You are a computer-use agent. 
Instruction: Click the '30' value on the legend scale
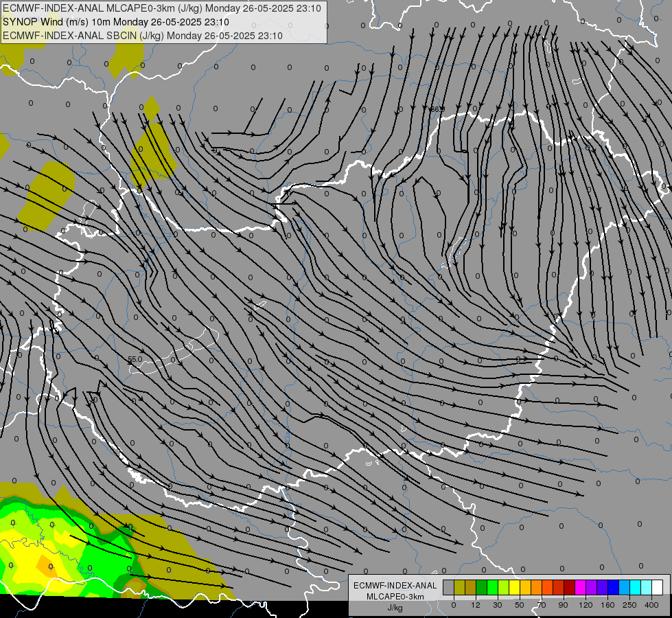498,605
